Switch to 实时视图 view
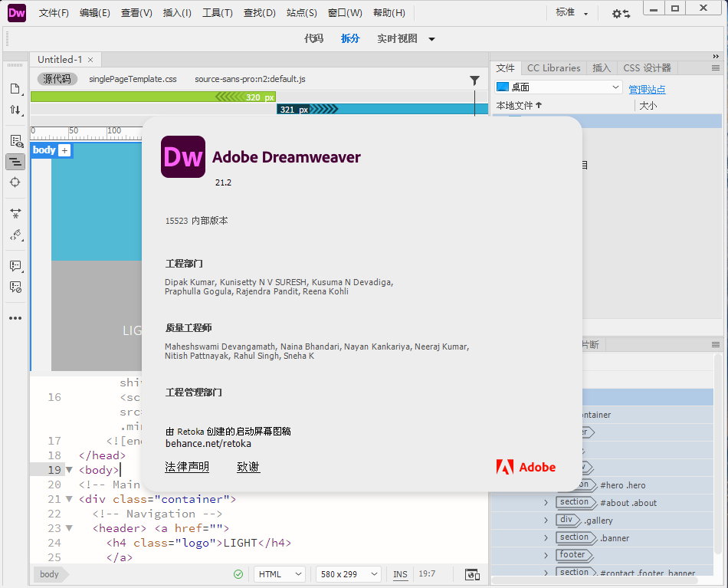Screen dimensions: 728x588 (398, 38)
